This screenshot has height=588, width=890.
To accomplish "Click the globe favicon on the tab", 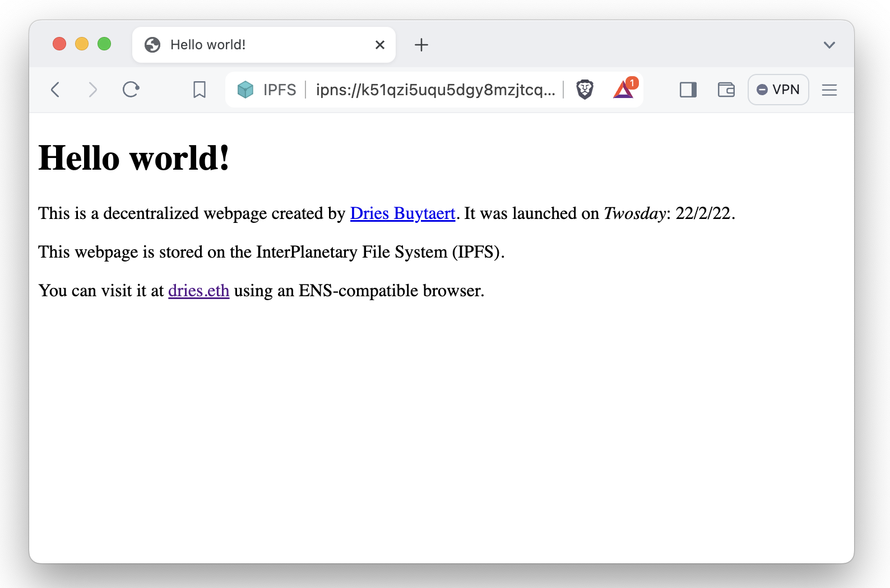I will (x=152, y=45).
